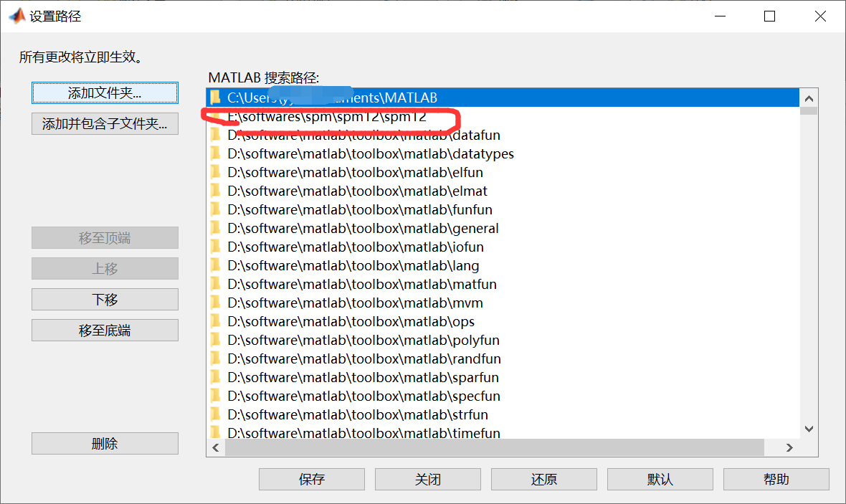
Task: Click 移至底端 to move path to bottom
Action: pos(105,330)
